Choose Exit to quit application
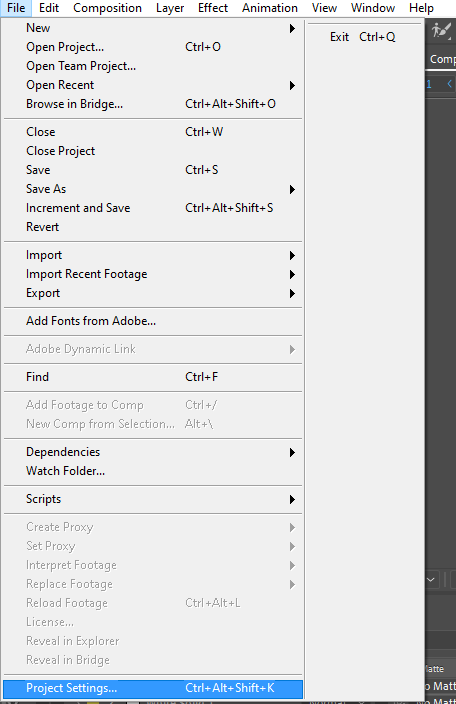The height and width of the screenshot is (704, 456). pos(363,37)
